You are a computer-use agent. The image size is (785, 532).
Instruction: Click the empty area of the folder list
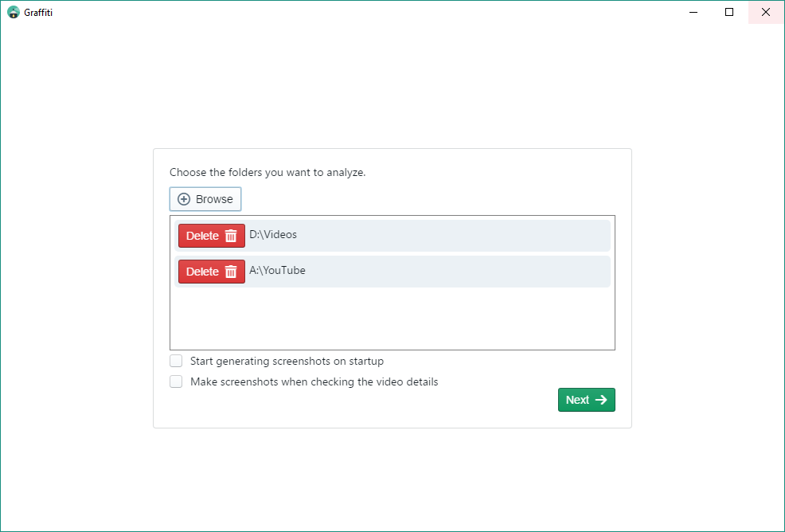(x=392, y=319)
